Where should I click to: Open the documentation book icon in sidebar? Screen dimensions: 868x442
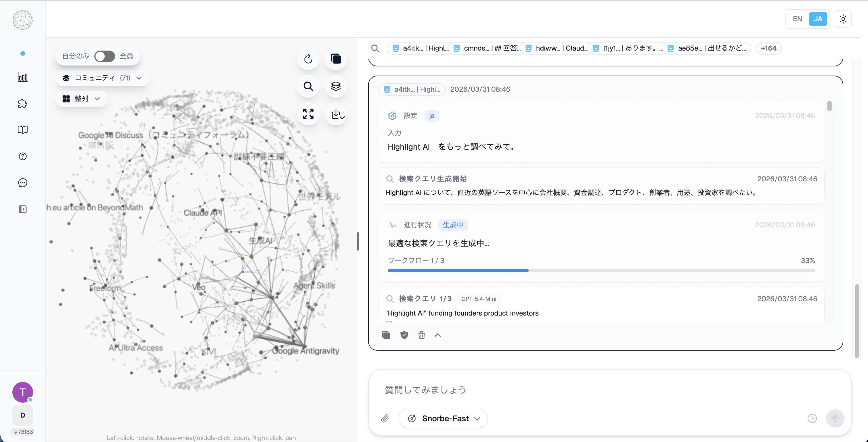(x=22, y=130)
